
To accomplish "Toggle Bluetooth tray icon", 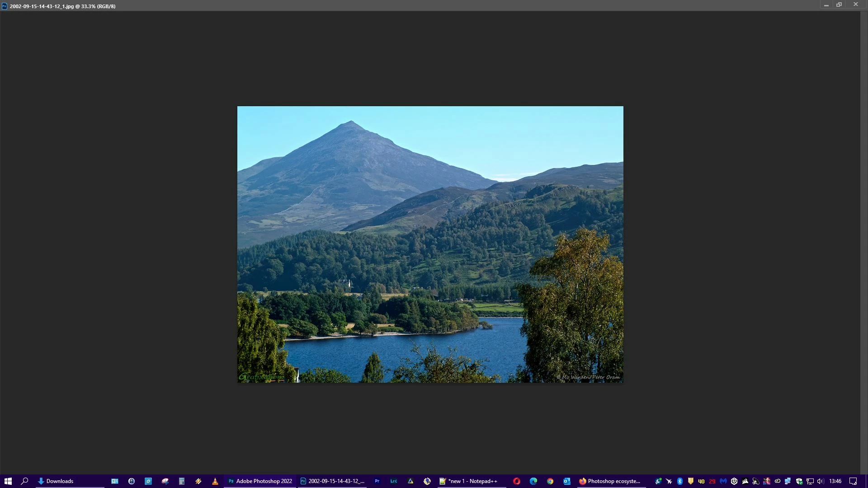I will (x=679, y=481).
